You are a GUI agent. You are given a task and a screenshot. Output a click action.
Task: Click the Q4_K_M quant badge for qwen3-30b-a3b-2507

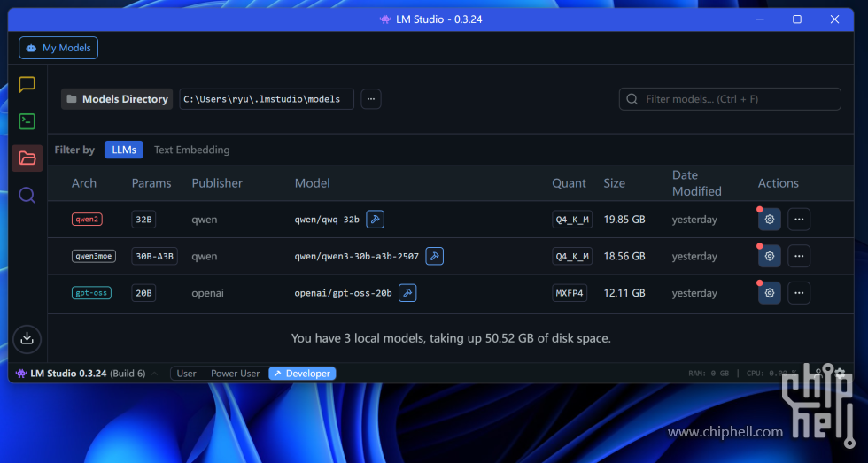[x=572, y=256]
